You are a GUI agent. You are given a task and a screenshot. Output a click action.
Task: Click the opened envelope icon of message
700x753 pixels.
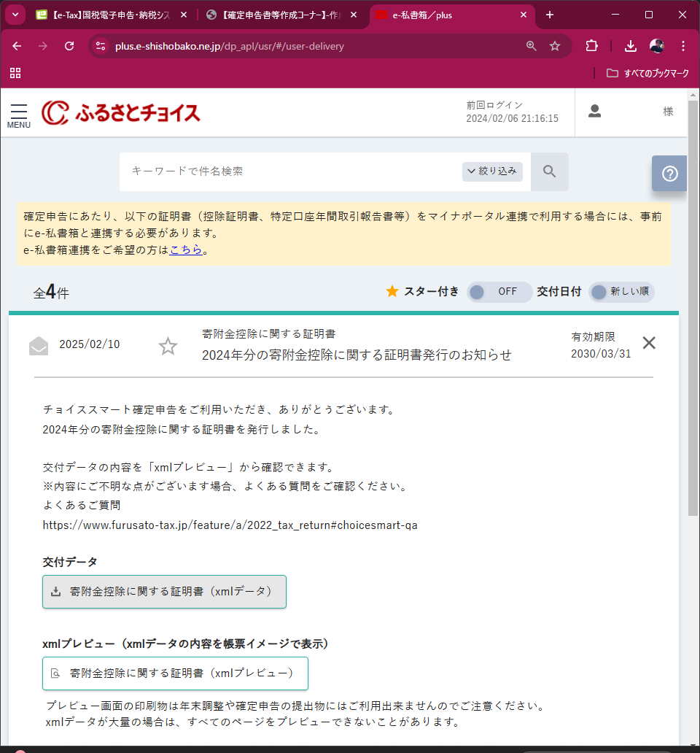point(39,346)
